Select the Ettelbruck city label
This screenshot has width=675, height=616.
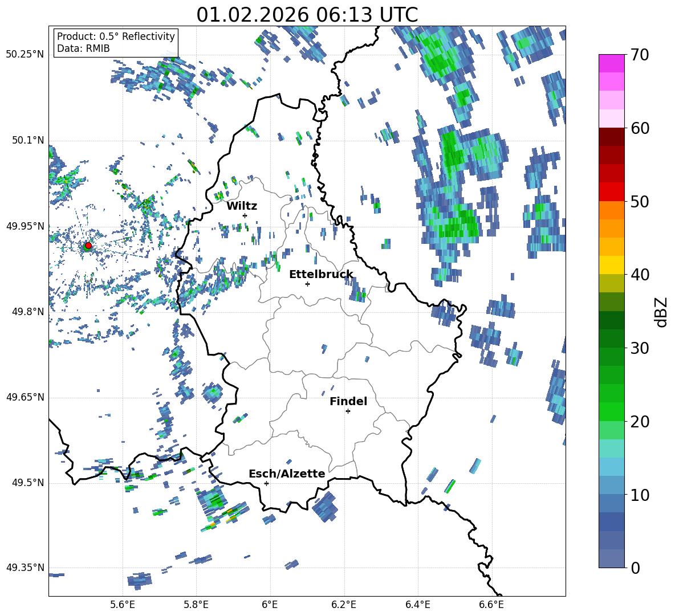click(x=321, y=275)
